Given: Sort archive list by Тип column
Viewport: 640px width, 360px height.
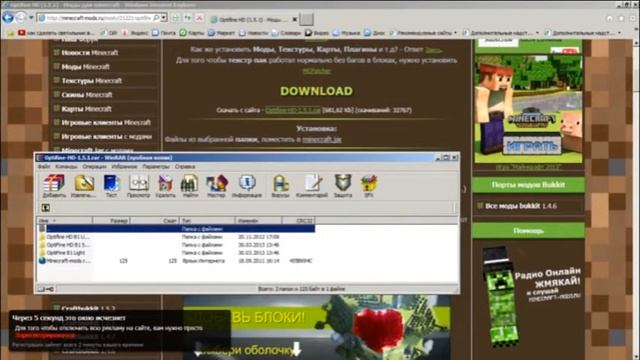Looking at the screenshot, I should pyautogui.click(x=208, y=220).
